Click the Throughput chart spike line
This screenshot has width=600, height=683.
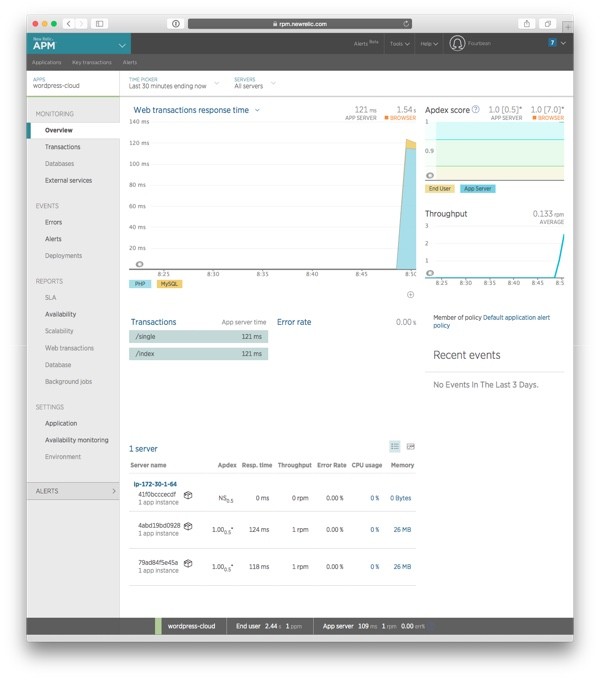[x=559, y=256]
